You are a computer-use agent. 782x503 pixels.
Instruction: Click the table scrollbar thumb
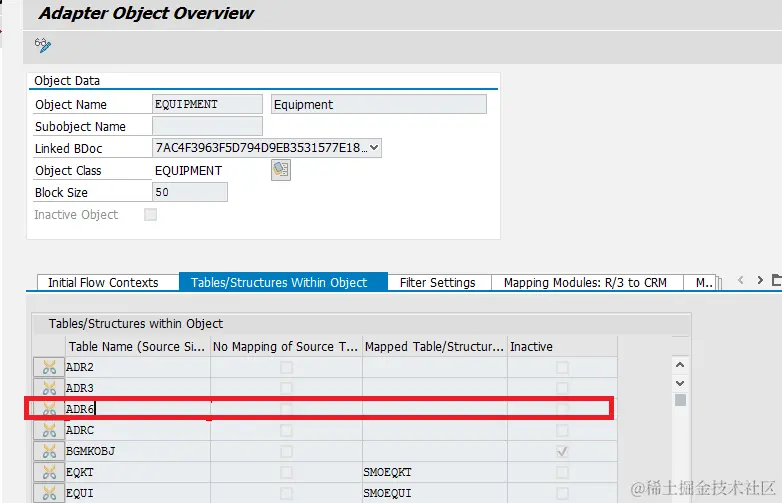680,400
